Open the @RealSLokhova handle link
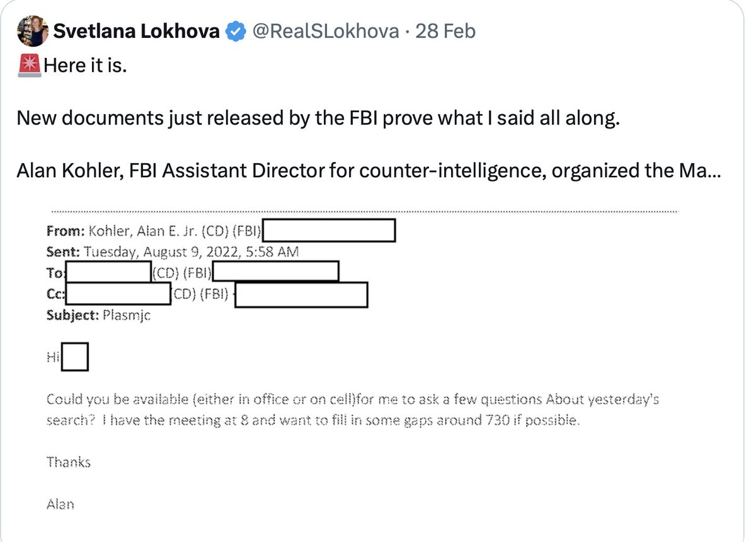 (325, 31)
